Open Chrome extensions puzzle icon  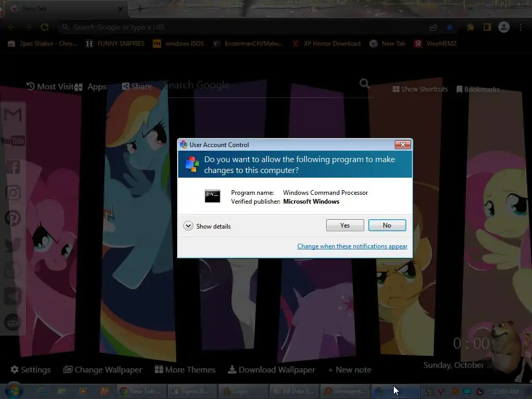click(470, 27)
